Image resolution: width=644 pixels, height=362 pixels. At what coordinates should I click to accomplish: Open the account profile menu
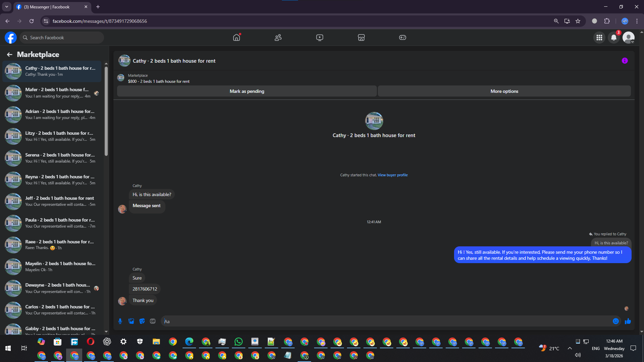[x=629, y=38]
